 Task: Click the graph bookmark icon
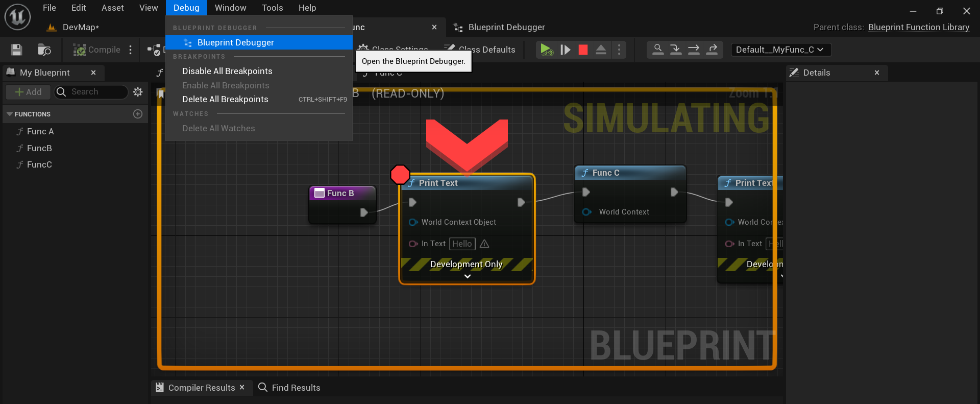161,94
